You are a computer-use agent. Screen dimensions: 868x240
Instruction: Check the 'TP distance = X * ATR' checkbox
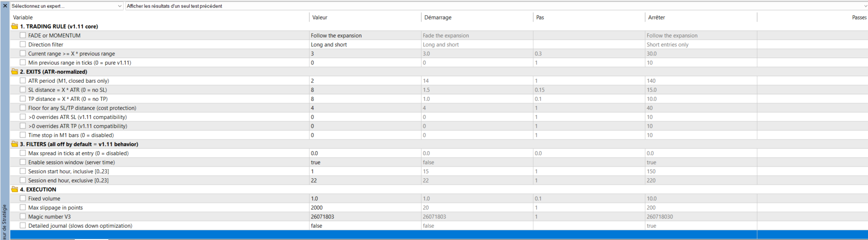[x=23, y=99]
